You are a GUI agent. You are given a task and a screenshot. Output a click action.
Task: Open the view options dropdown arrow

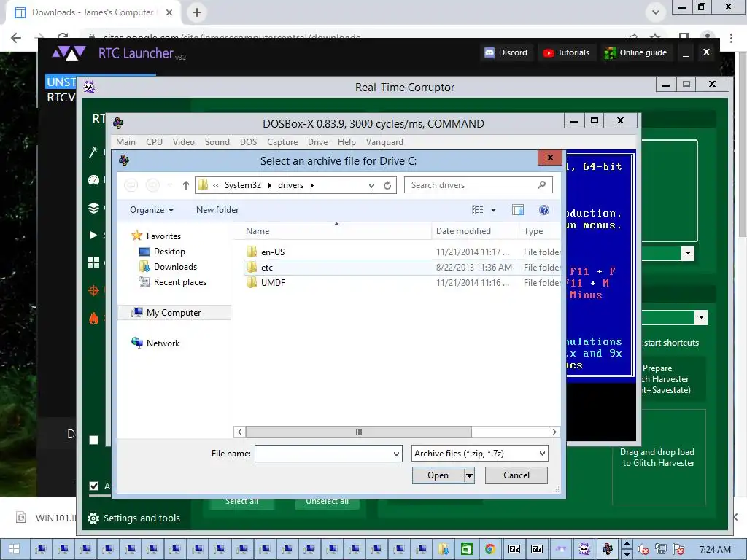(x=494, y=210)
